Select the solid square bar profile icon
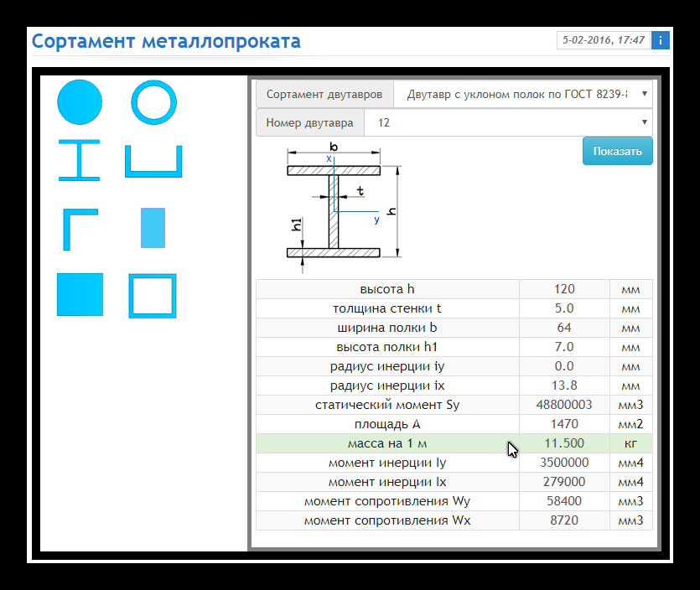Image resolution: width=700 pixels, height=590 pixels. coord(80,294)
